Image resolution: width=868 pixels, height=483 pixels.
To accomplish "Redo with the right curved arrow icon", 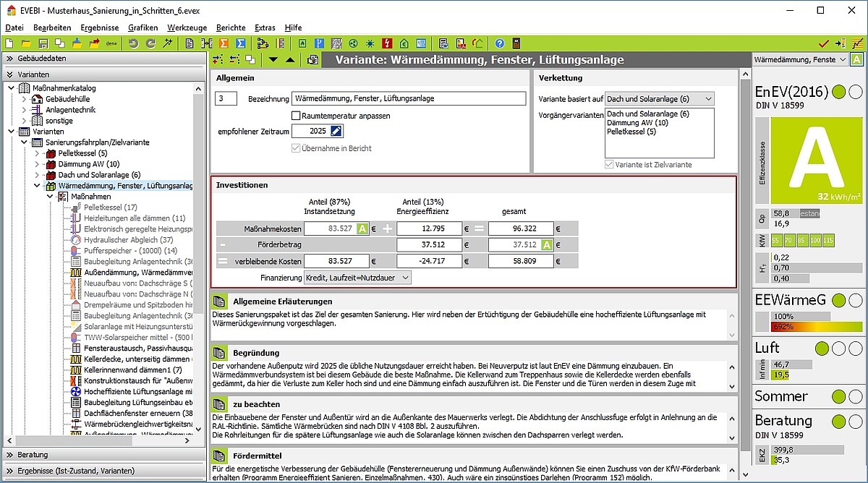I will [150, 43].
